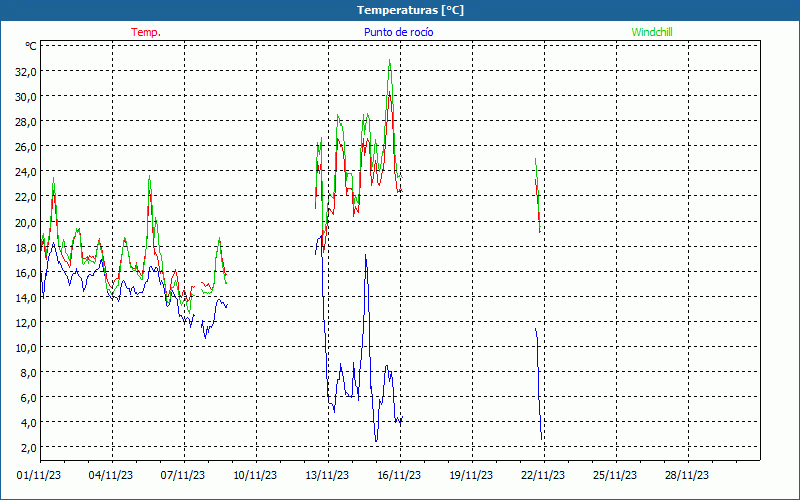Select the 30,0 y-axis value

point(26,96)
